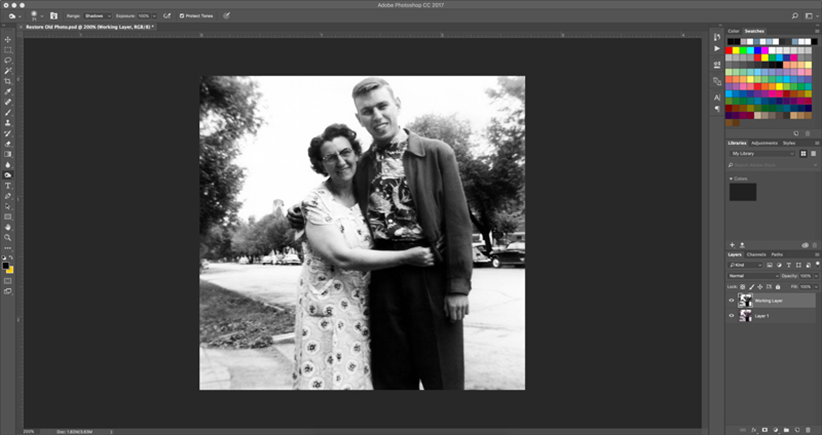Select the Burn tool in toolbox
The height and width of the screenshot is (435, 822).
(x=8, y=175)
